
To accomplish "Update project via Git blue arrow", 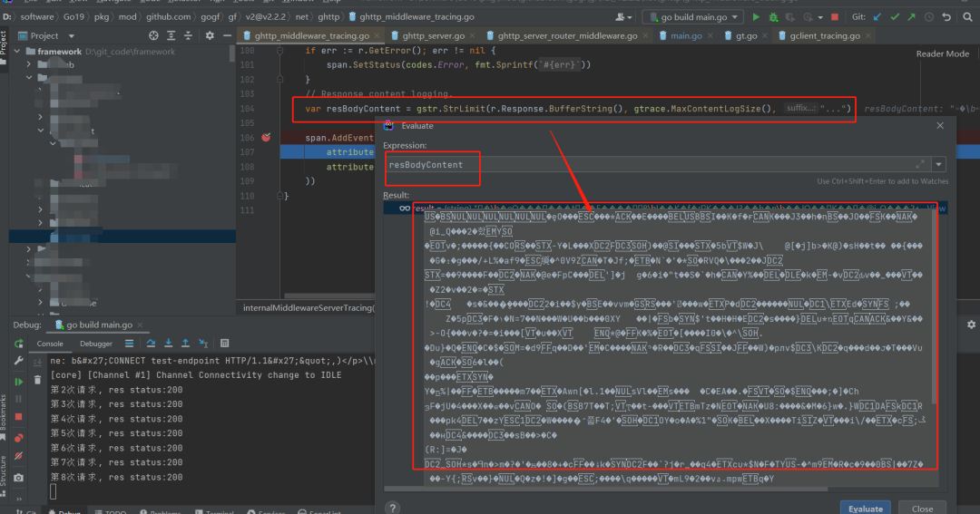I will [877, 17].
